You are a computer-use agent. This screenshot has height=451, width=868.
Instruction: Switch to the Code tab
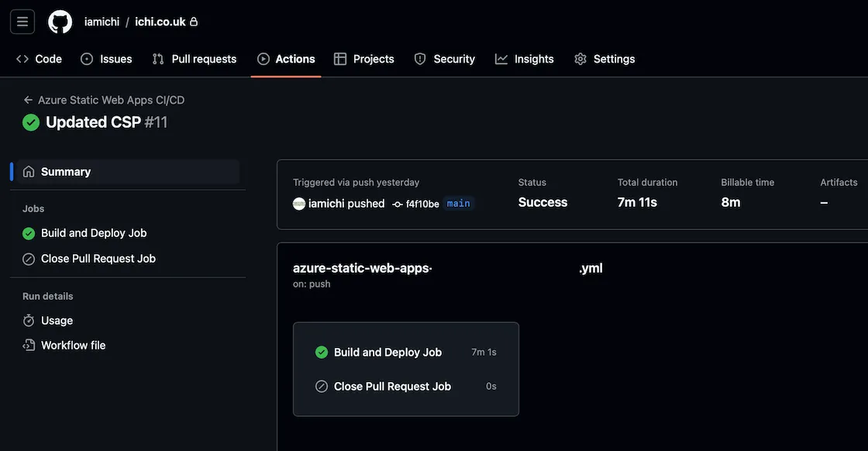click(x=39, y=59)
